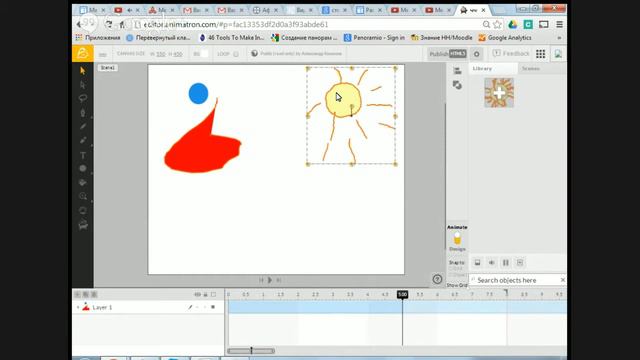Click the Publish HTML5 button
Screen dimensions: 640x360
coord(447,54)
